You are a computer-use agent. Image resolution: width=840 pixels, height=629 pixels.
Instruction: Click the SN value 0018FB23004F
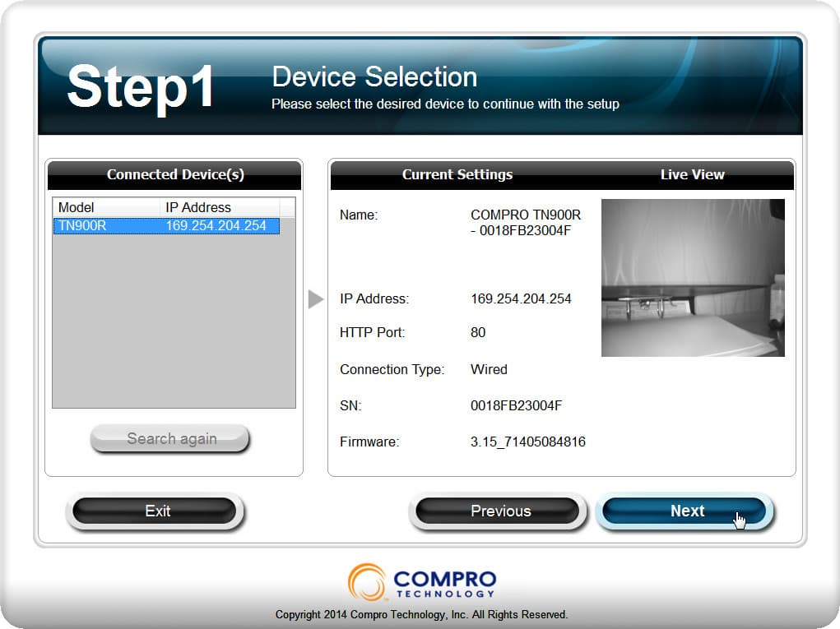(x=517, y=406)
